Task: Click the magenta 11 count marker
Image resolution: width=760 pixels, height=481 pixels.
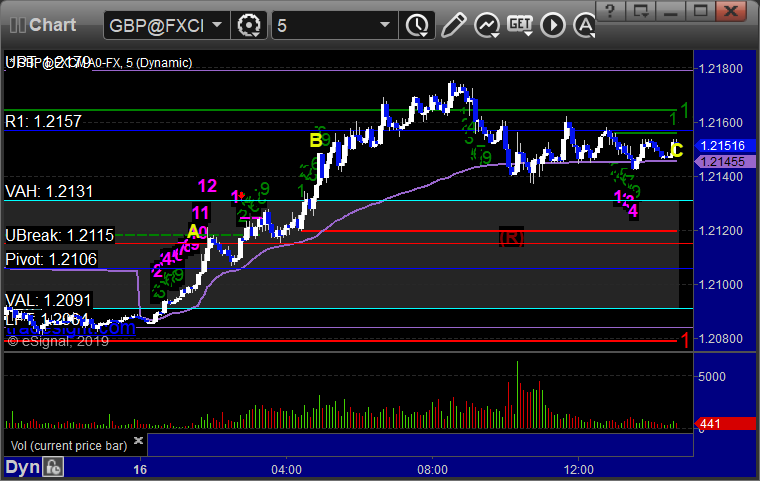Action: 200,212
